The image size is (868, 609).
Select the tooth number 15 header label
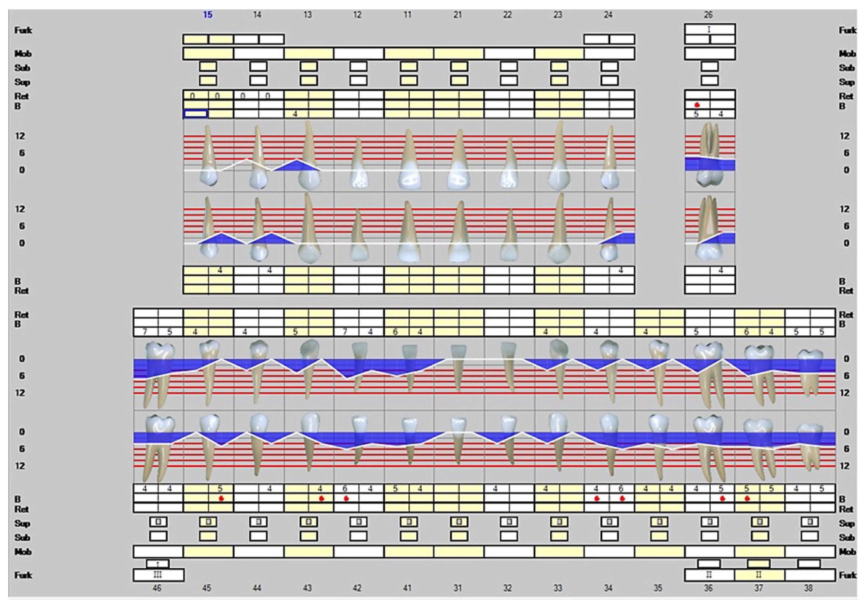[x=208, y=15]
